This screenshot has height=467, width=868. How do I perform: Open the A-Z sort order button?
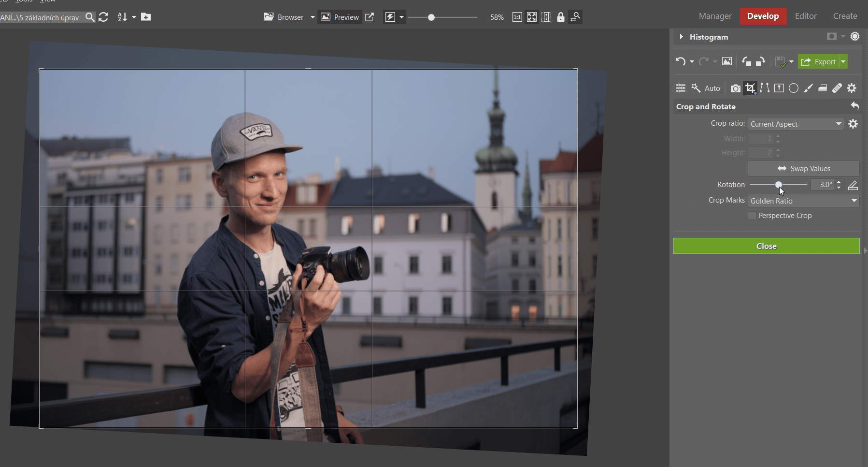click(x=122, y=17)
